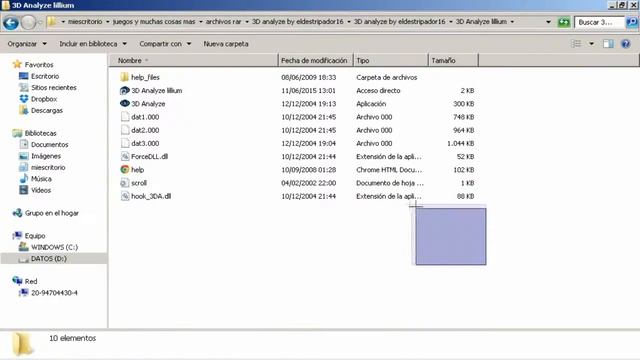Viewport: 640px width, 360px height.
Task: Click 'archivos rar' breadcrumb
Action: tap(223, 22)
